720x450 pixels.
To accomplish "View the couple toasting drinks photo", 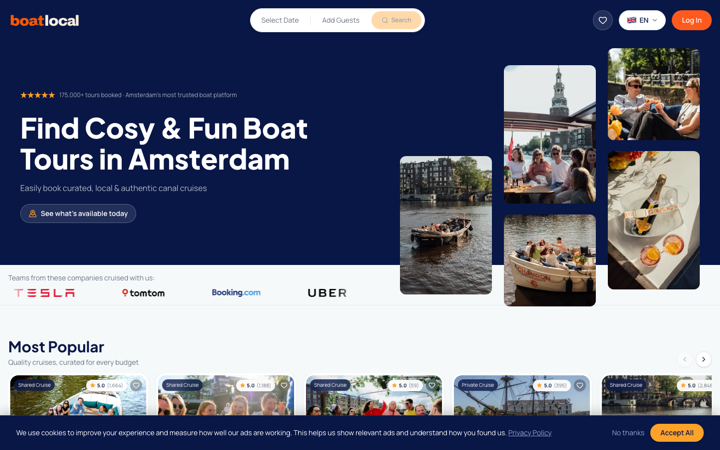I will tap(654, 94).
